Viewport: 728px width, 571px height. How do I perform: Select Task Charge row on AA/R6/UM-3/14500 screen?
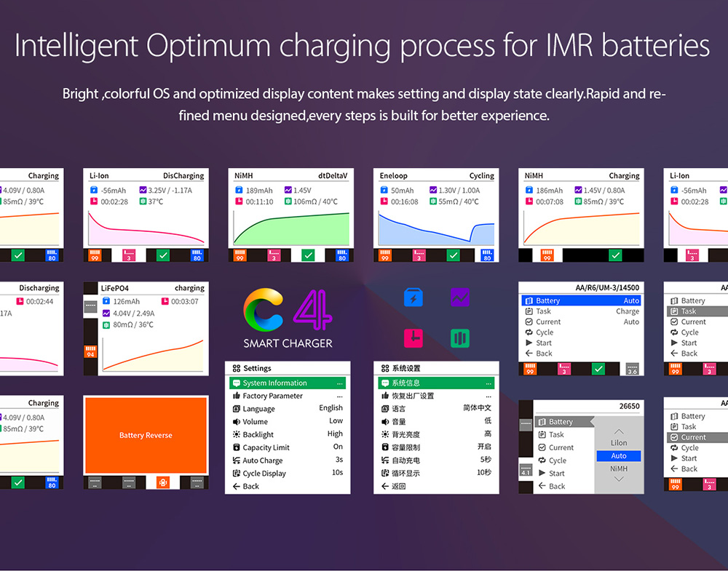(581, 311)
